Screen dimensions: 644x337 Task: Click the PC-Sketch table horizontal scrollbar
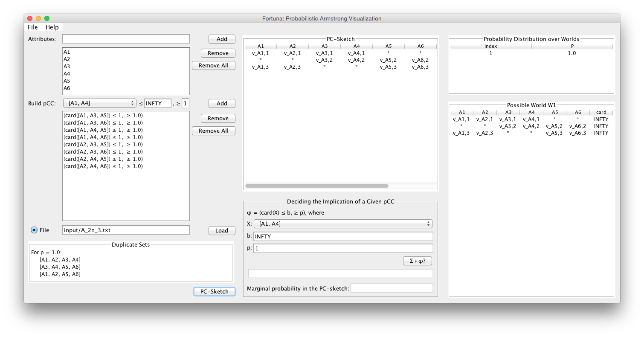(x=317, y=186)
